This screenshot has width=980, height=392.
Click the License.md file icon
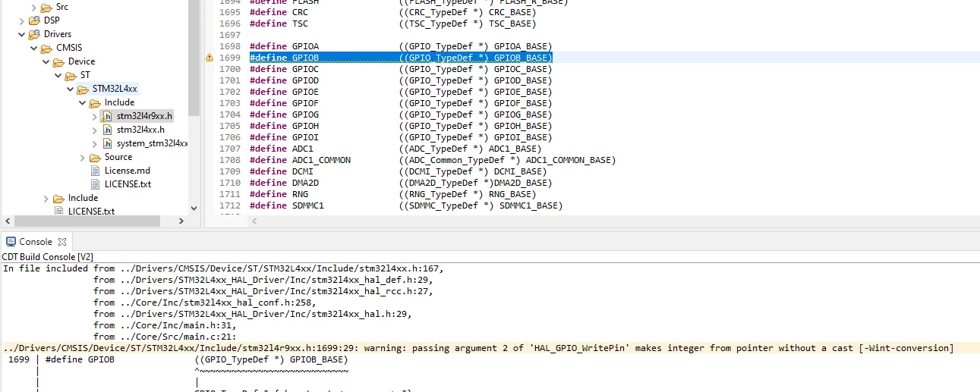(95, 171)
